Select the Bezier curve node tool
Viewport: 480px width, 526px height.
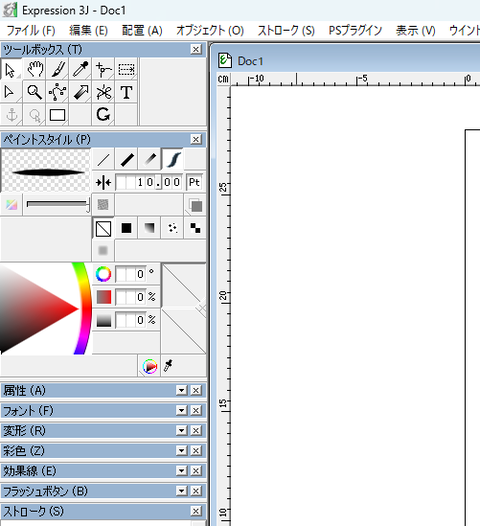[x=58, y=92]
